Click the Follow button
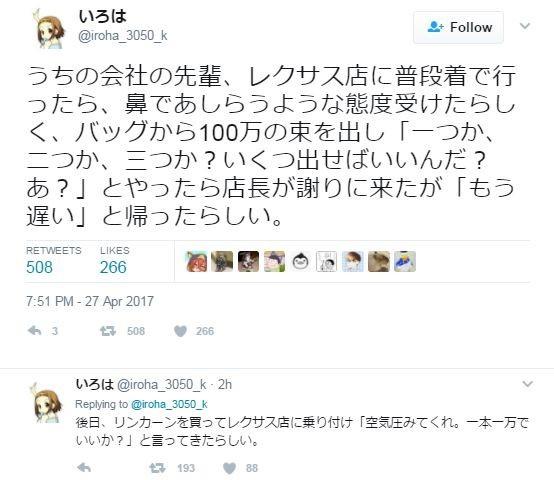This screenshot has width=554, height=480. [x=458, y=27]
